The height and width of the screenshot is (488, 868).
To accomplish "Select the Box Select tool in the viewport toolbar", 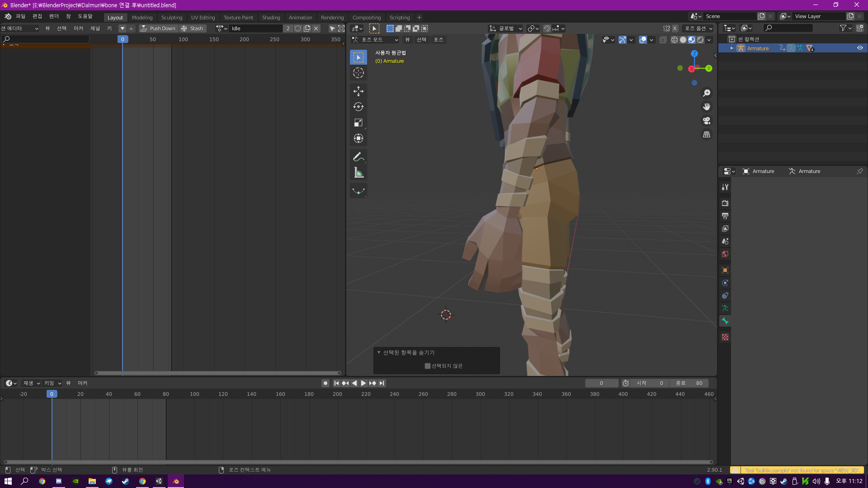I will tap(358, 57).
